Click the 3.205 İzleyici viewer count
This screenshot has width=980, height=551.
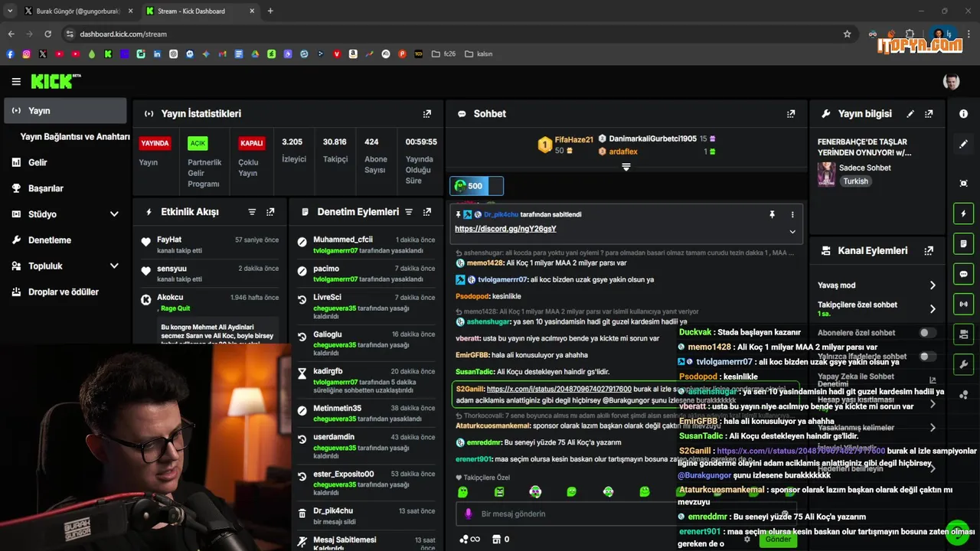click(293, 150)
